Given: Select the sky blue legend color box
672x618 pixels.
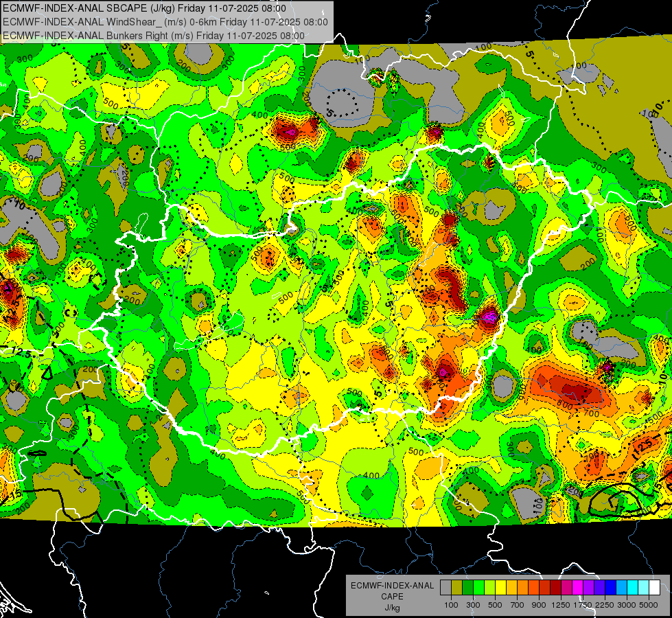Looking at the screenshot, I should (622, 588).
